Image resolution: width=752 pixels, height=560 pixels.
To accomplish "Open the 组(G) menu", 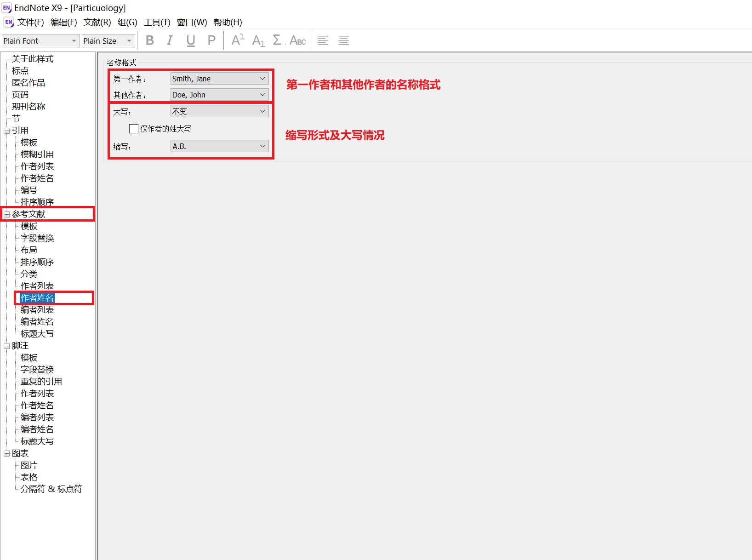I will pos(127,22).
